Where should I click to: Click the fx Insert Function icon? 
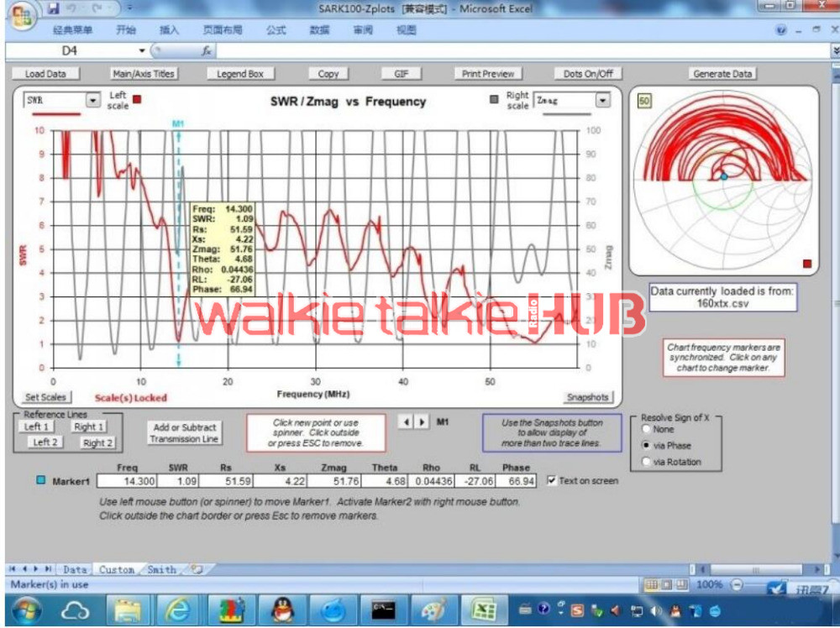tap(207, 51)
